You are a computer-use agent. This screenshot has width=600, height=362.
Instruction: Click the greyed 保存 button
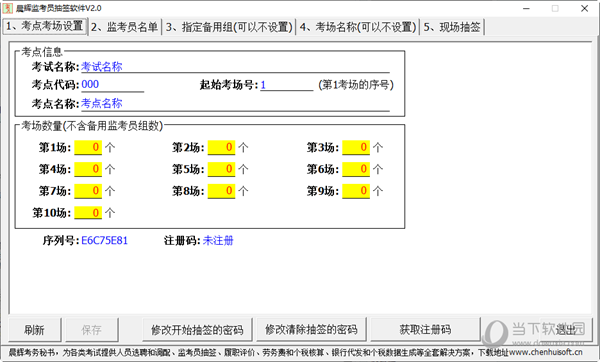pos(91,329)
